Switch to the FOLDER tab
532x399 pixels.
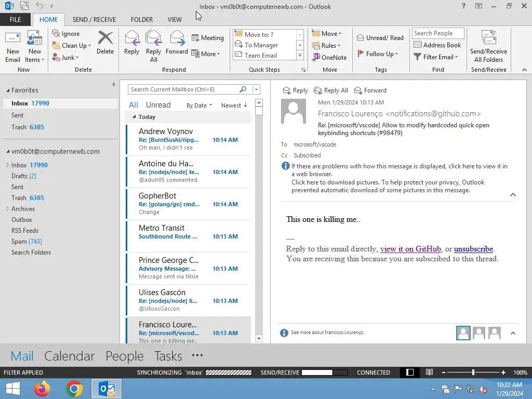tap(142, 19)
